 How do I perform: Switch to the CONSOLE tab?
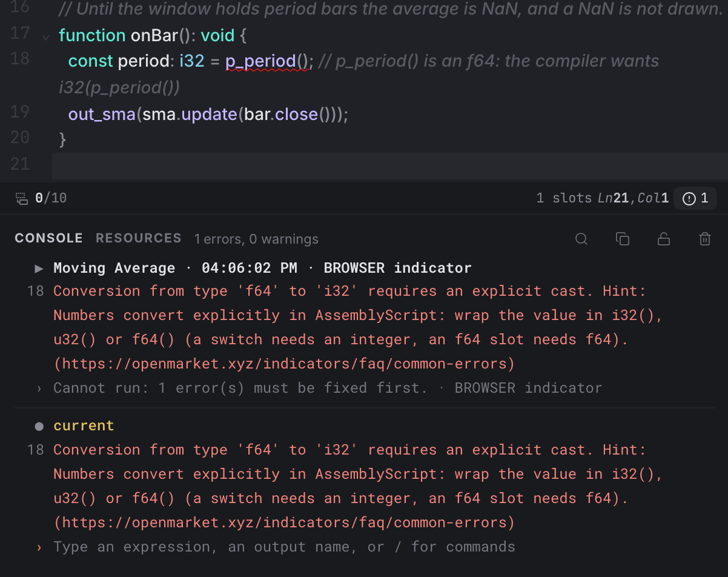pyautogui.click(x=48, y=238)
